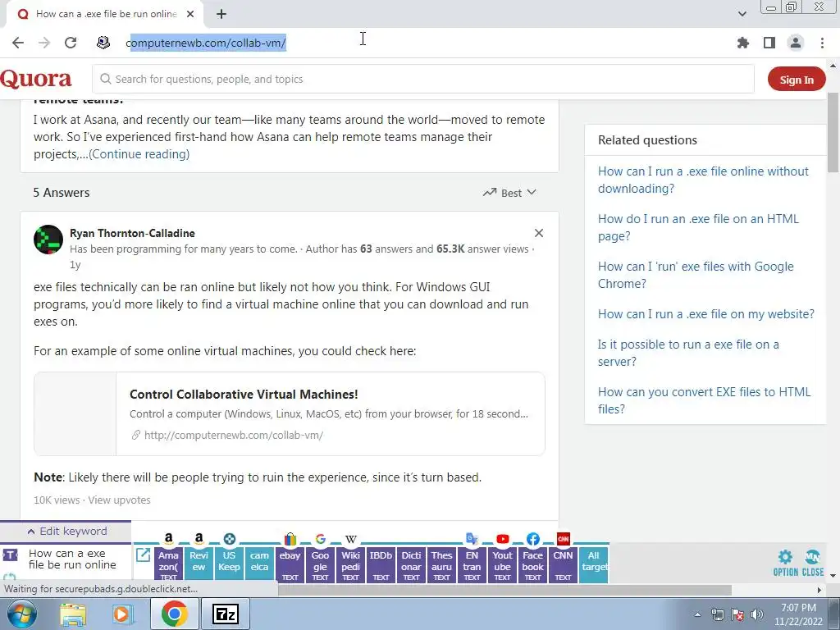This screenshot has height=630, width=840.
Task: Open the Control Collaborative Virtual Machines card
Action: point(290,414)
